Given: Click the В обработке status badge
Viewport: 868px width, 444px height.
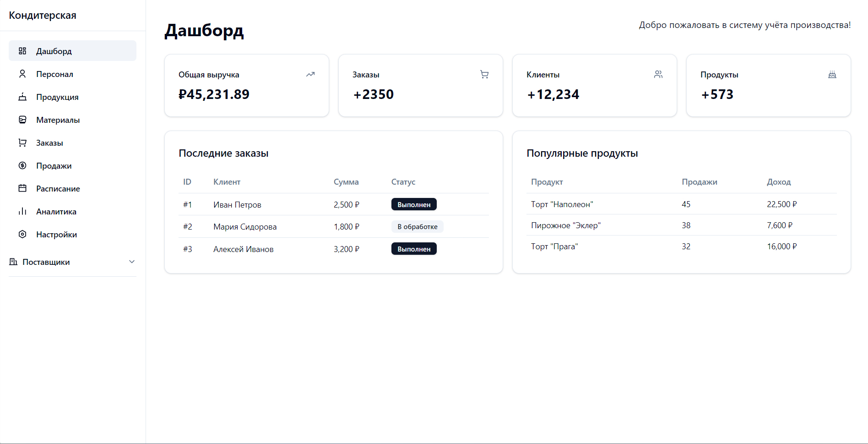Looking at the screenshot, I should [x=417, y=227].
